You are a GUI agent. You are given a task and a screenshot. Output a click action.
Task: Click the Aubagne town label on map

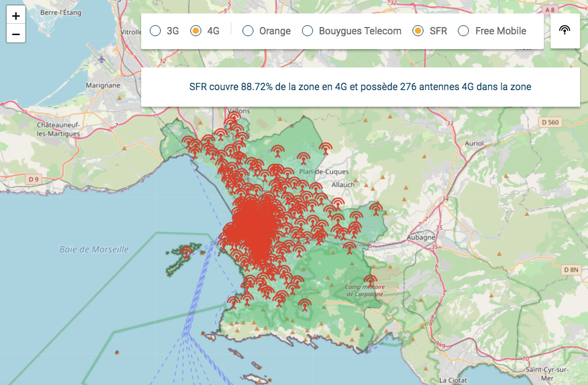pos(421,237)
